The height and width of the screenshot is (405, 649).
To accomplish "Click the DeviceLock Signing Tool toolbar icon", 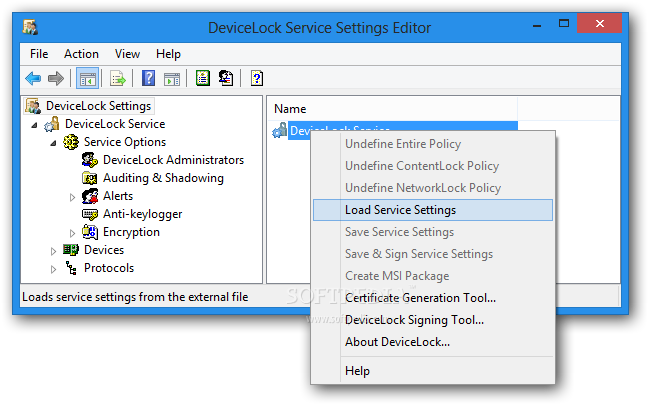I will [x=226, y=78].
